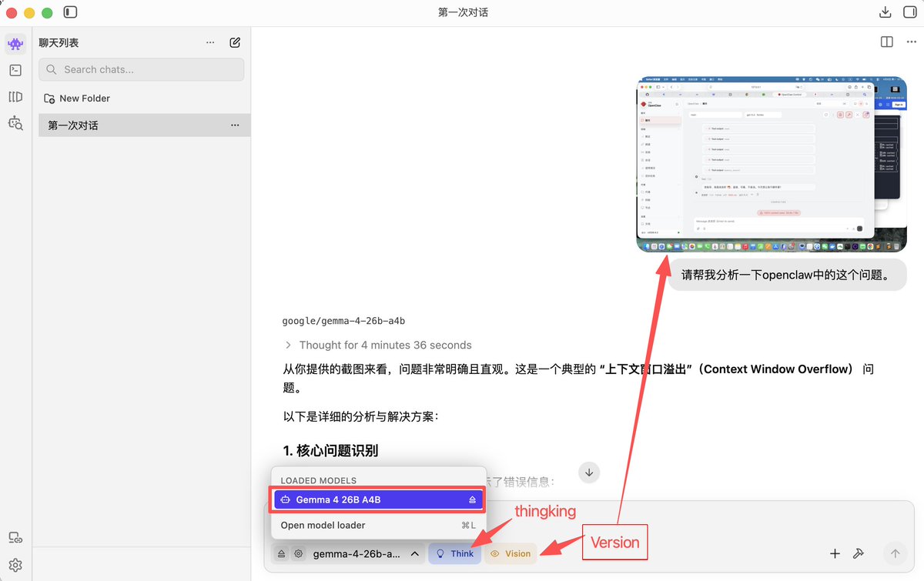Toggle the Vision capability chip
The width and height of the screenshot is (924, 581).
click(511, 553)
